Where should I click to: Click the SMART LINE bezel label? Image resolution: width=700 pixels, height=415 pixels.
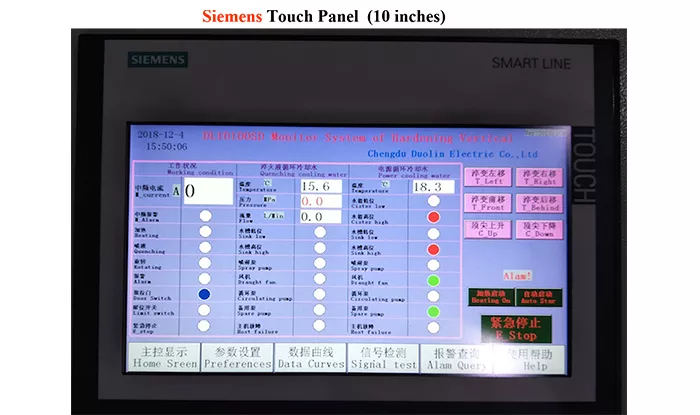pyautogui.click(x=531, y=63)
